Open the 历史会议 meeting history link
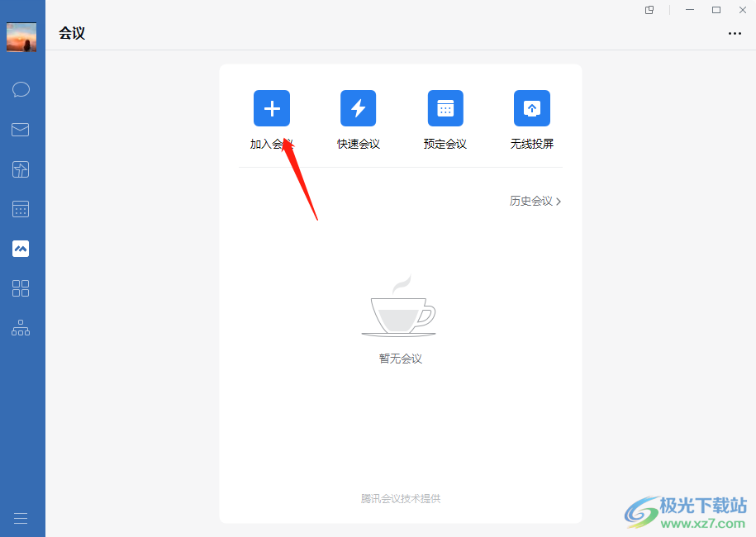This screenshot has height=537, width=756. tap(532, 201)
